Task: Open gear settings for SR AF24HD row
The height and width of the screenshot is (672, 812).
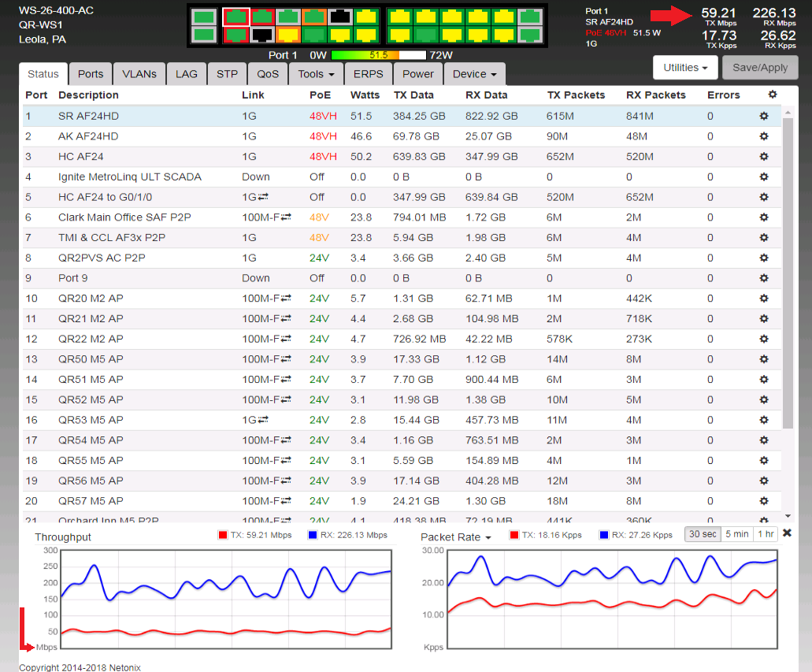Action: [763, 116]
